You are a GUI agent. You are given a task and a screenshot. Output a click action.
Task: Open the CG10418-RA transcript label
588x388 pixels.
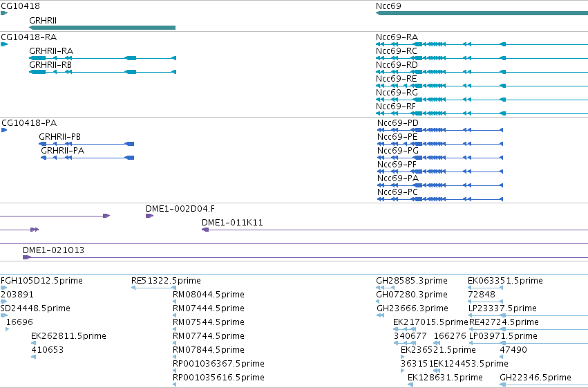pos(29,37)
